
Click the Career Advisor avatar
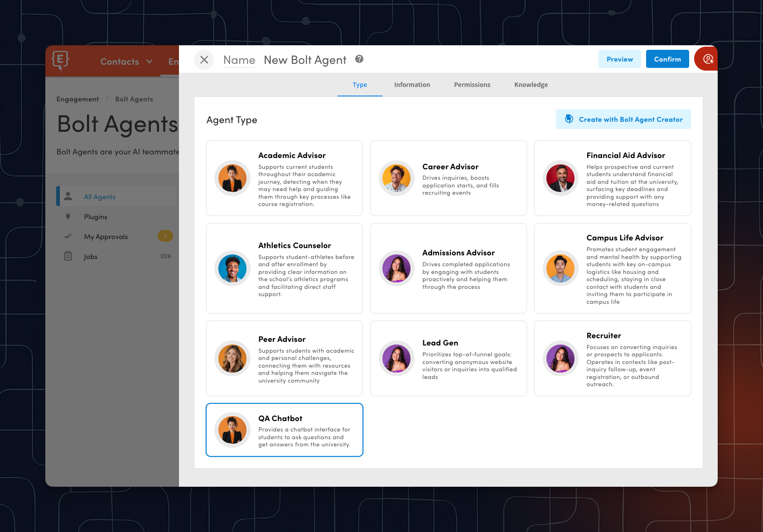396,178
